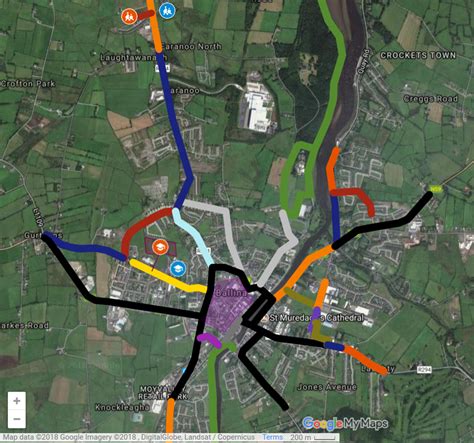Click the Moyvalley Retail Park label

pos(163,393)
